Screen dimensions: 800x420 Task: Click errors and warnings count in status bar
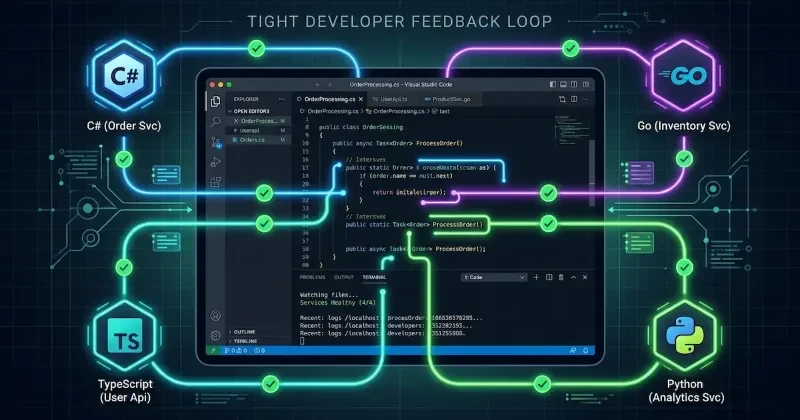coord(236,351)
